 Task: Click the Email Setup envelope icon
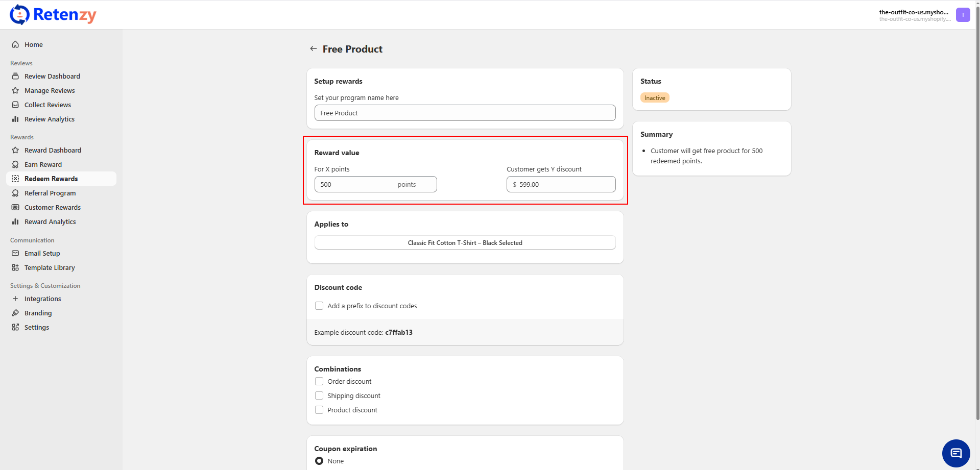[x=15, y=253]
